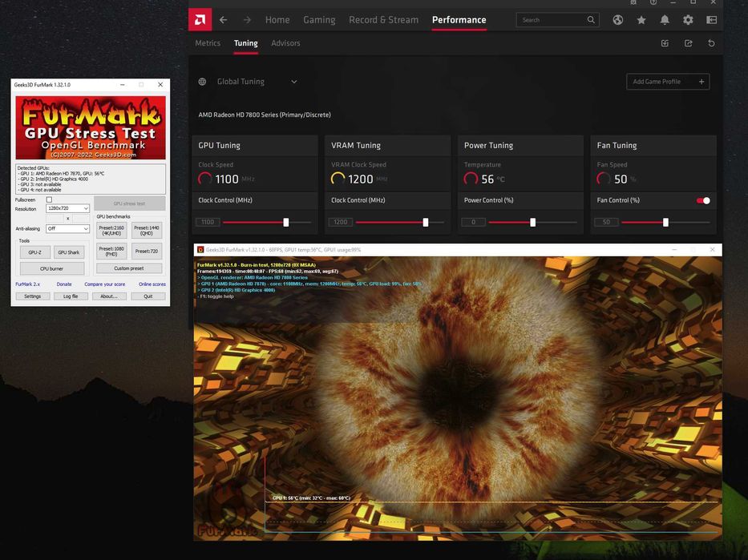Go back with the left arrow icon
The image size is (748, 560).
223,20
